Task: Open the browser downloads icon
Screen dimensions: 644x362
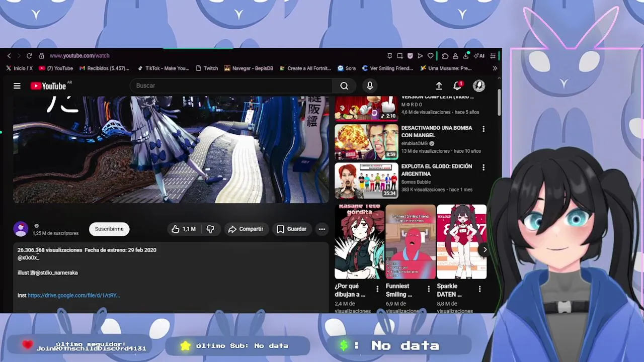Action: click(x=466, y=56)
